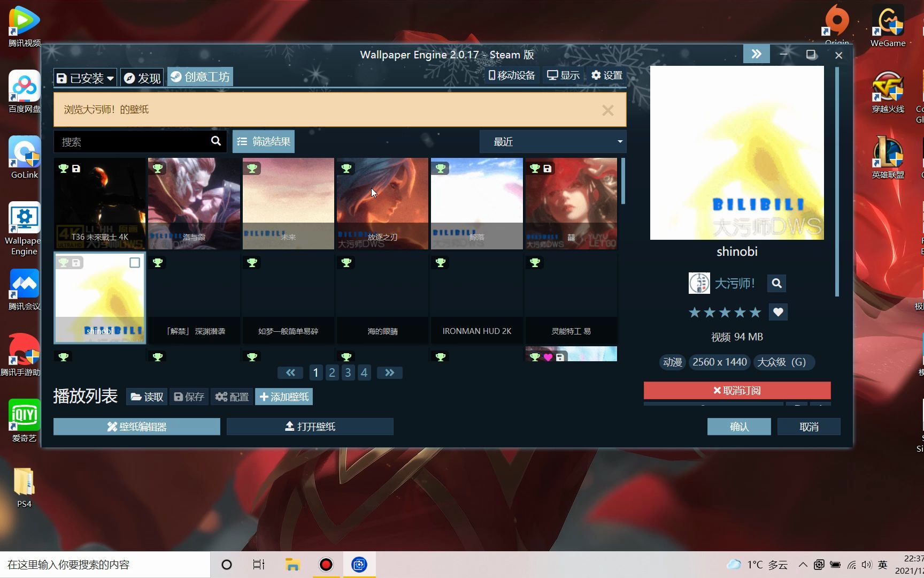This screenshot has width=924, height=578.
Task: Go to previous page of results
Action: pyautogui.click(x=290, y=372)
